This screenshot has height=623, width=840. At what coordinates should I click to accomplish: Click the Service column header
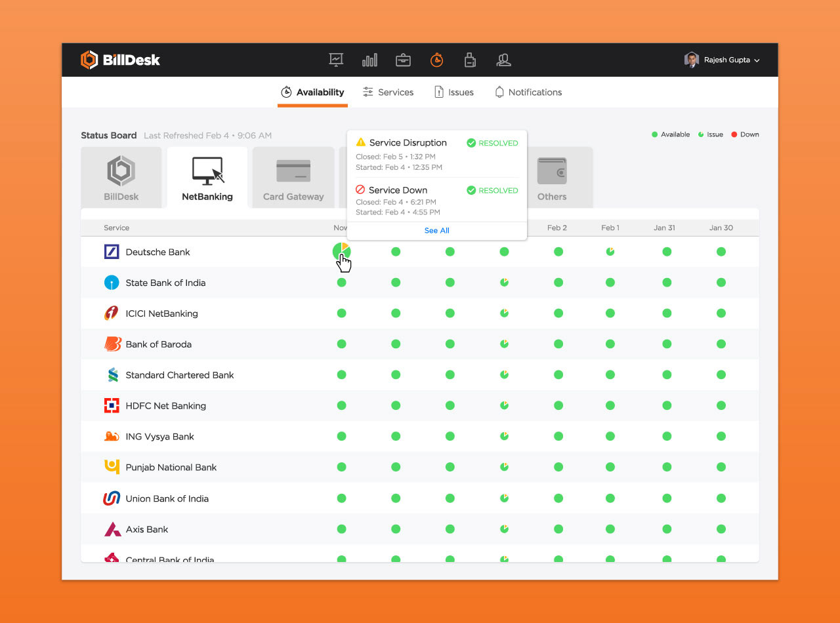coord(117,228)
